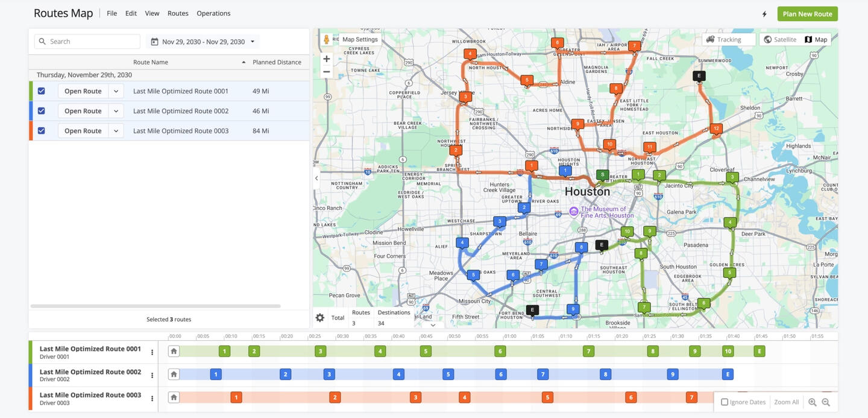Viewport: 868px width, 418px height.
Task: Collapse the route list panel with chevron
Action: [316, 179]
